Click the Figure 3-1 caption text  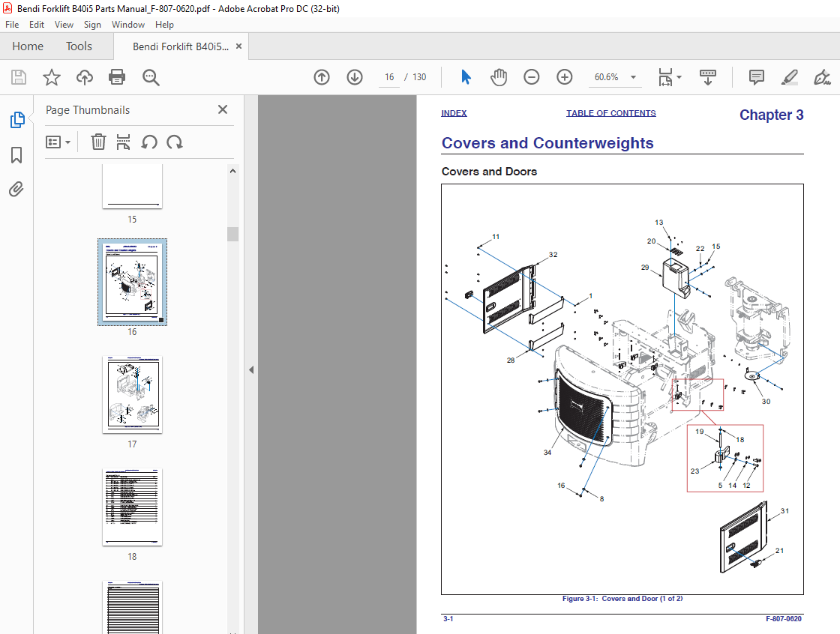(622, 599)
